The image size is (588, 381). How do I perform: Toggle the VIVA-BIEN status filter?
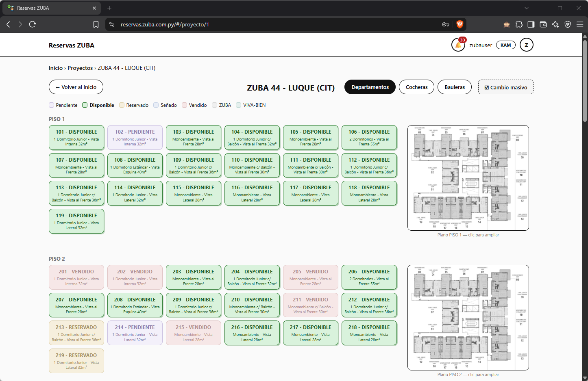coord(251,105)
